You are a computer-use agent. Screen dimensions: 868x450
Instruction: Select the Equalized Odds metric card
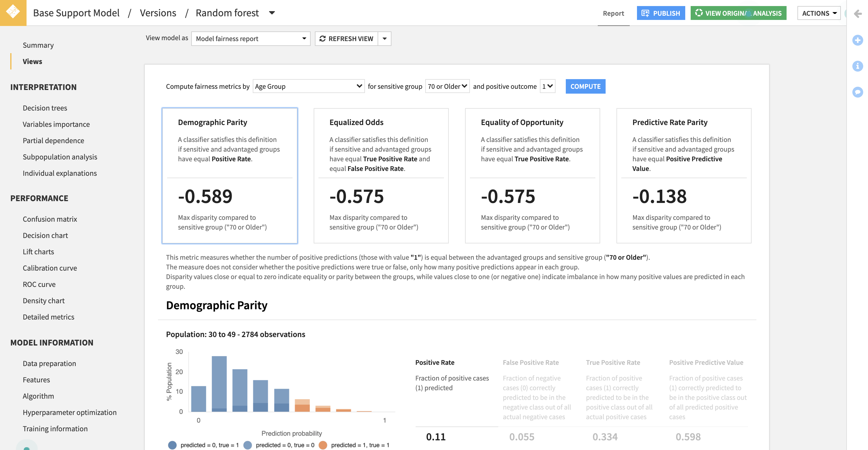(x=381, y=175)
